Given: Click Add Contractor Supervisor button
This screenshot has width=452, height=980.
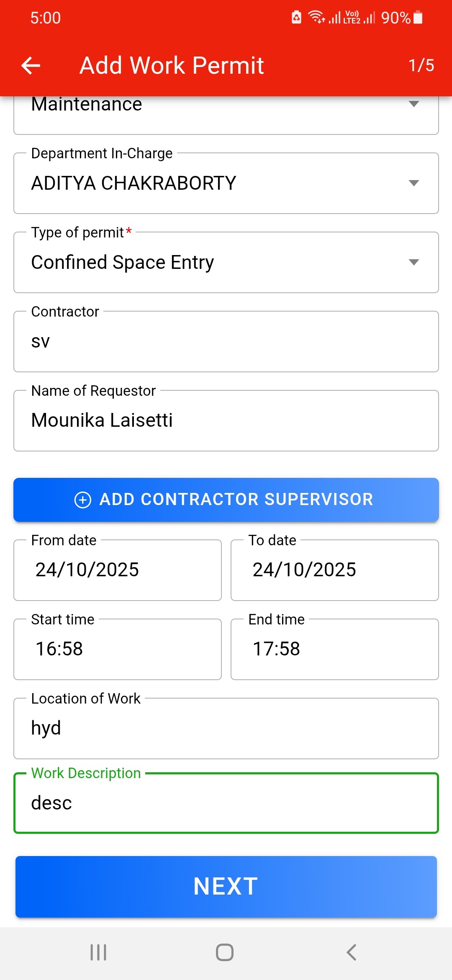Looking at the screenshot, I should coord(226,500).
